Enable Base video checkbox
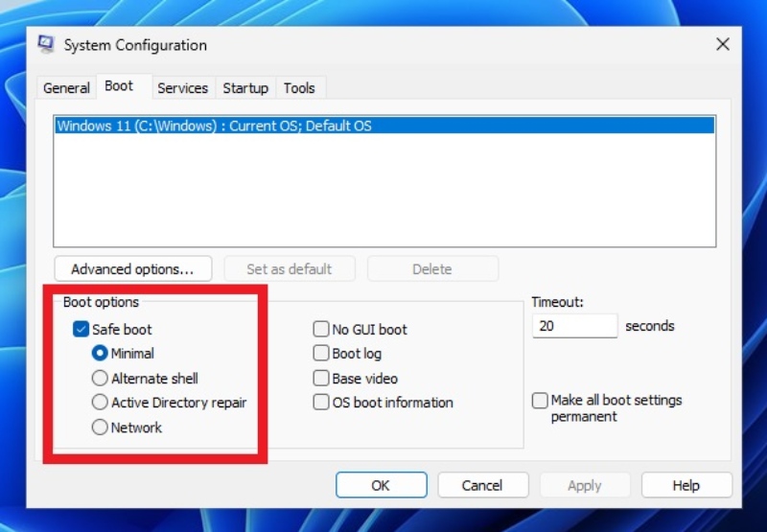Screen dimensions: 767x532 (x=321, y=378)
